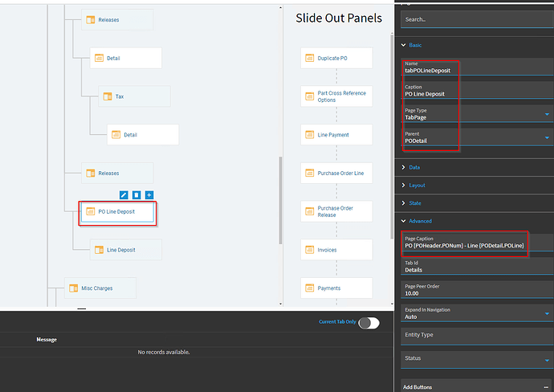554x392 pixels.
Task: Open the Parent dropdown arrow
Action: (547, 137)
